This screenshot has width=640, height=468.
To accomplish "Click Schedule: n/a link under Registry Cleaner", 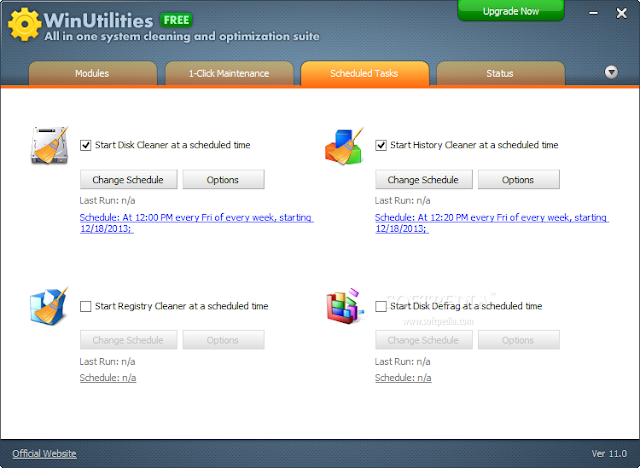I will 108,378.
